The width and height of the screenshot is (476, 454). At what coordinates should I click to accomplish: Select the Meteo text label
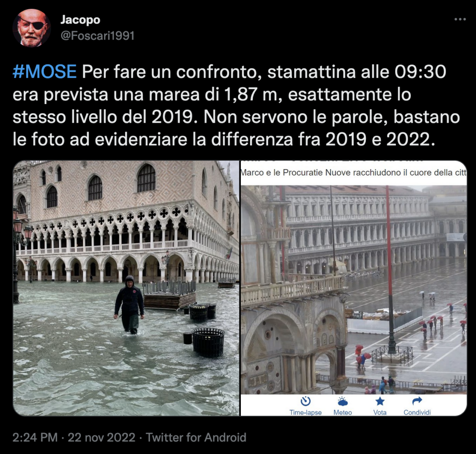point(343,413)
